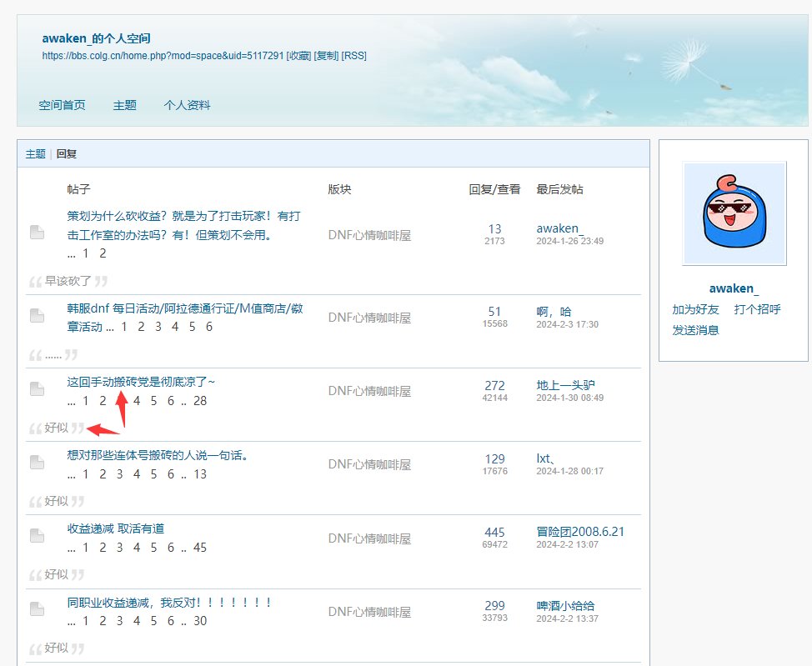Click 加为好友 under the avatar
This screenshot has height=666, width=812.
tap(695, 309)
